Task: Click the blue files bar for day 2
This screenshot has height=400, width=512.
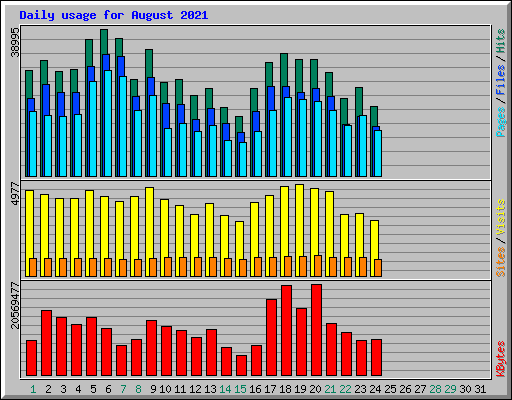Action: coord(46,100)
